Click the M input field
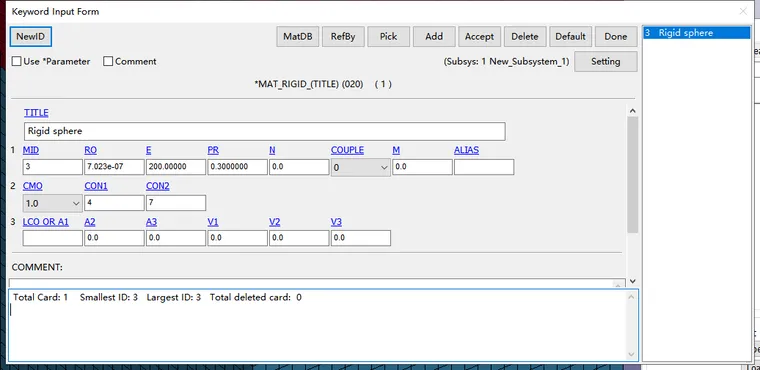Viewport: 760px width, 370px height. tap(422, 167)
